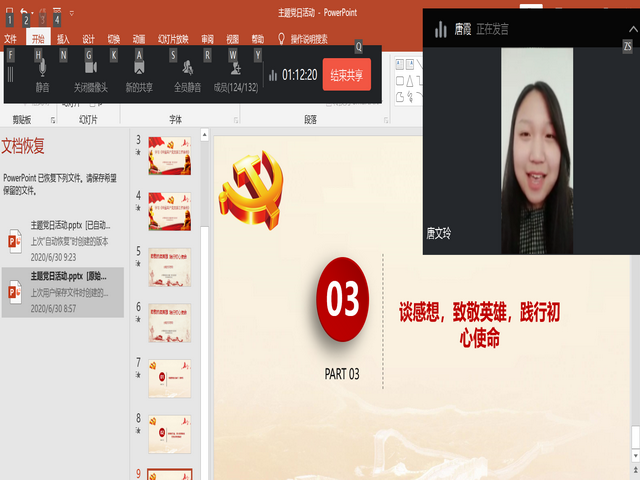Switch to the 插入 ribbon tab
Image resolution: width=640 pixels, height=480 pixels.
(x=63, y=39)
